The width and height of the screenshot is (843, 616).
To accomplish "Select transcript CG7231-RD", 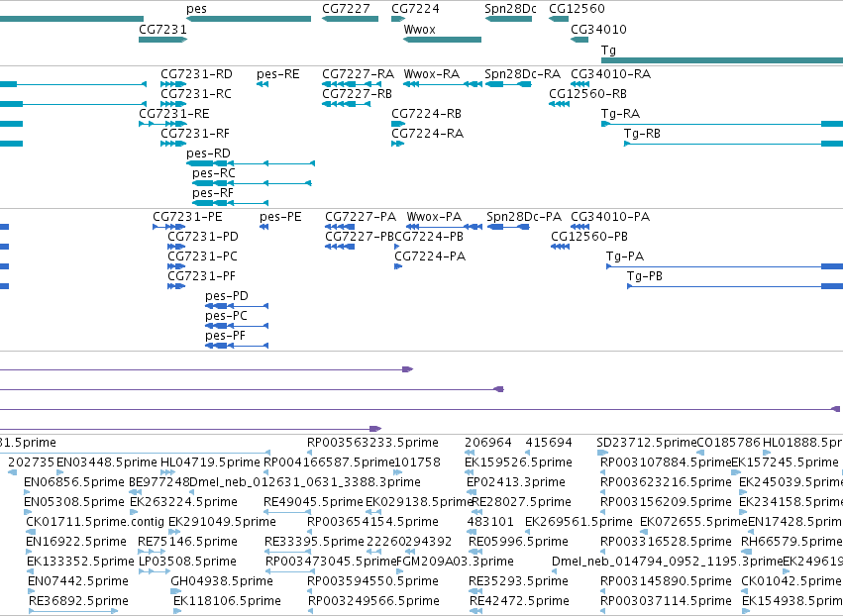I will [196, 73].
